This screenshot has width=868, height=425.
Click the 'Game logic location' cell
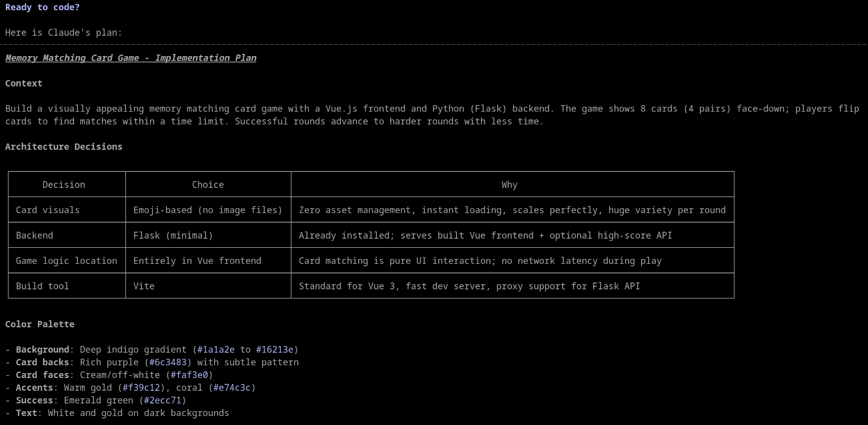pos(66,261)
